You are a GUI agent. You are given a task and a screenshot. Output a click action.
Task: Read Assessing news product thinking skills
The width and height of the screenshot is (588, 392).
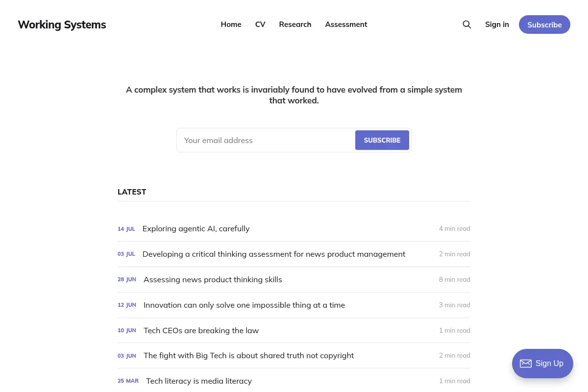[213, 279]
